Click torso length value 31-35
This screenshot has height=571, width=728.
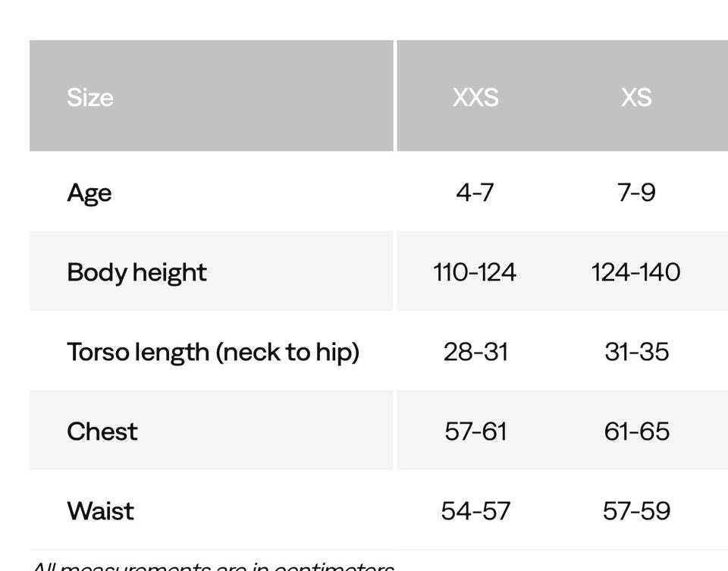636,352
